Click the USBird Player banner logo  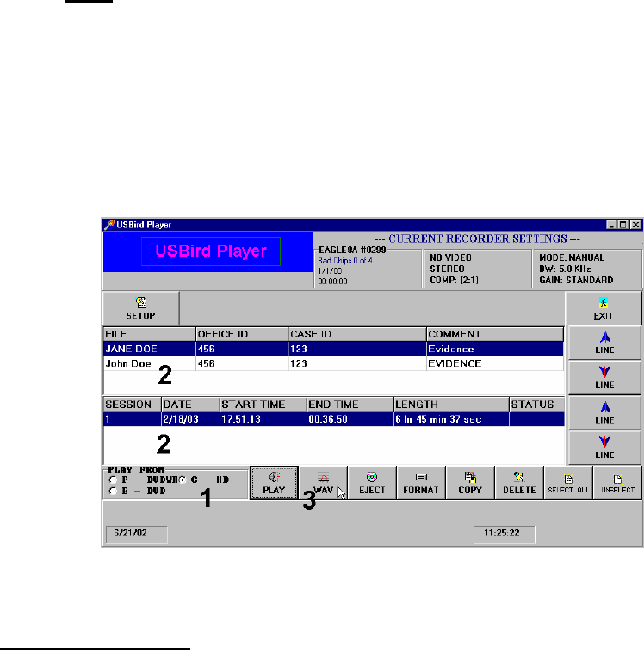coord(211,251)
